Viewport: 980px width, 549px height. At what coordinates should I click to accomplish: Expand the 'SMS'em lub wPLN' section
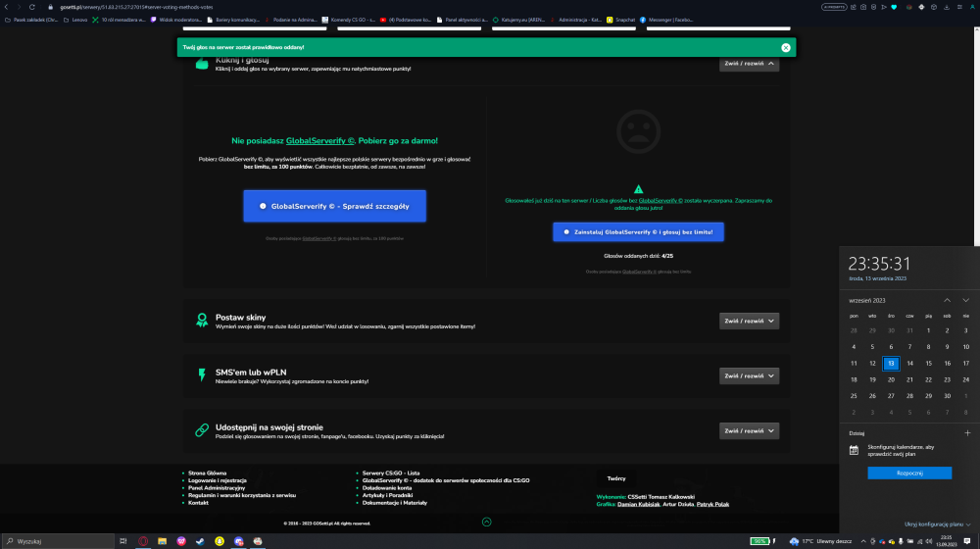(x=749, y=375)
